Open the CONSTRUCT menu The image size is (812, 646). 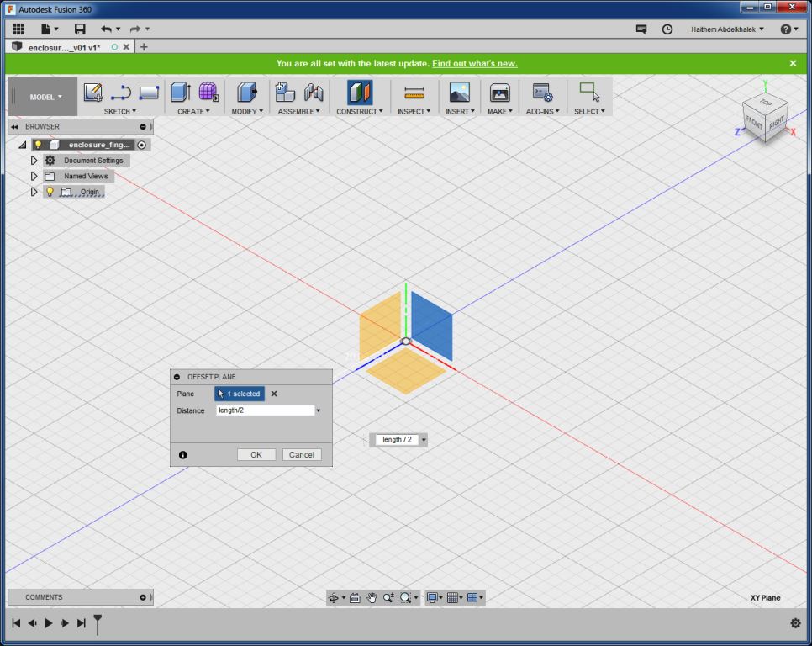[x=360, y=111]
